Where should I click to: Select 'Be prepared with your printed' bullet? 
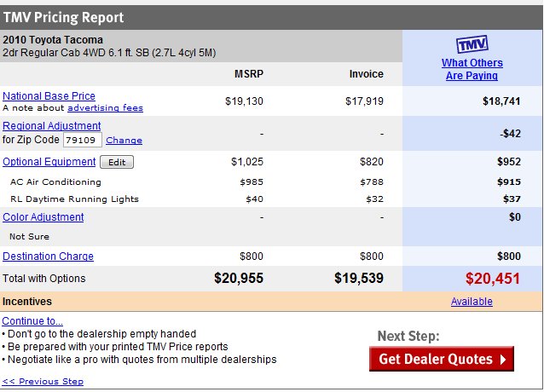click(x=118, y=347)
